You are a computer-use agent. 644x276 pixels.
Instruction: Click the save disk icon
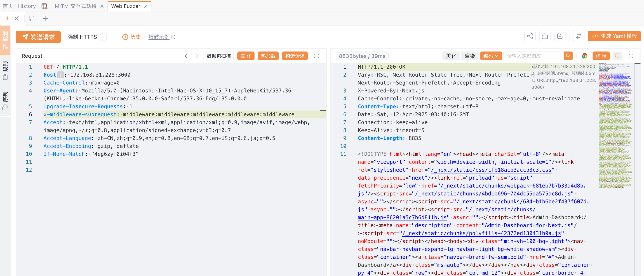[x=31, y=18]
